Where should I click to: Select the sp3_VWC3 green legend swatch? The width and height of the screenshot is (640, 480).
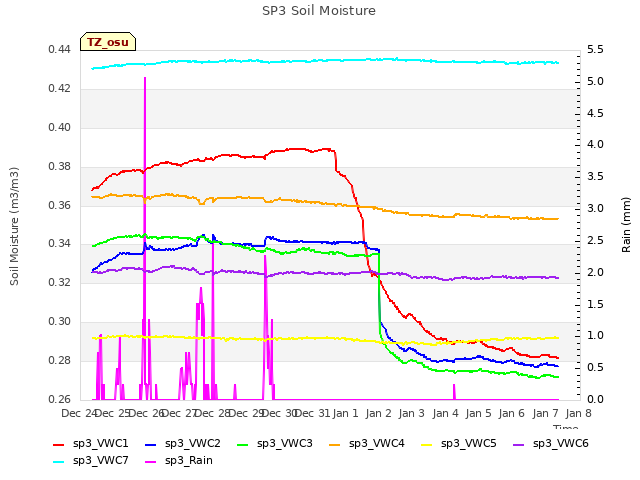[x=243, y=444]
